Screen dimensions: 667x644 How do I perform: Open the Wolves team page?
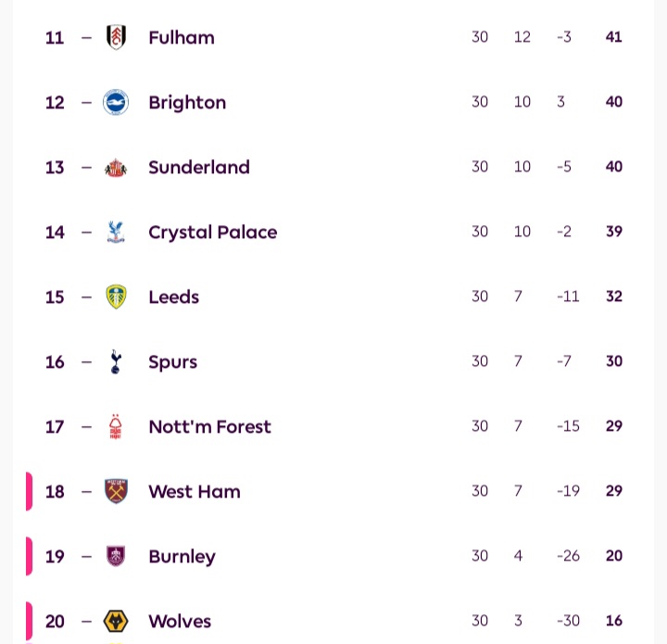(x=180, y=621)
